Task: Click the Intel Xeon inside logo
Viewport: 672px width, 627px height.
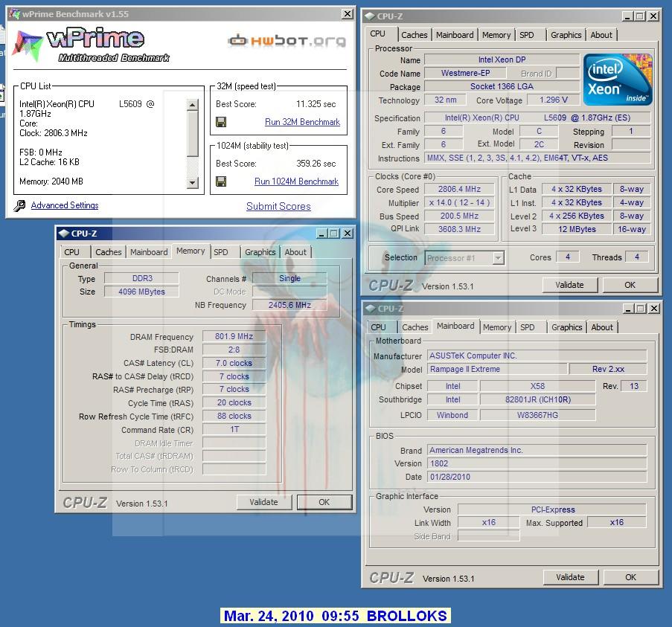Action: 618,80
